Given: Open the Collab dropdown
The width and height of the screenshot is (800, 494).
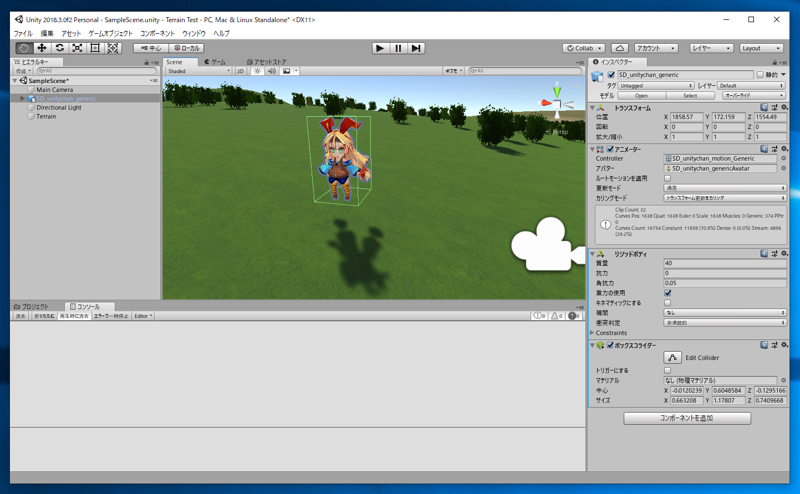Looking at the screenshot, I should click(584, 48).
